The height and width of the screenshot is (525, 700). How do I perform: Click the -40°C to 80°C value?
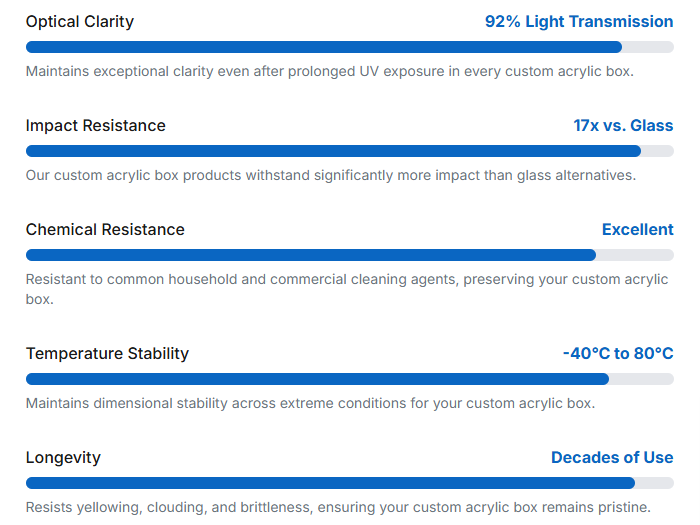(x=618, y=353)
